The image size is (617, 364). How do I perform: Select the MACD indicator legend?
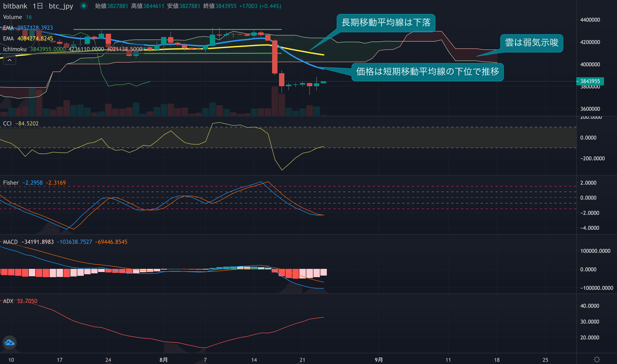pos(10,242)
